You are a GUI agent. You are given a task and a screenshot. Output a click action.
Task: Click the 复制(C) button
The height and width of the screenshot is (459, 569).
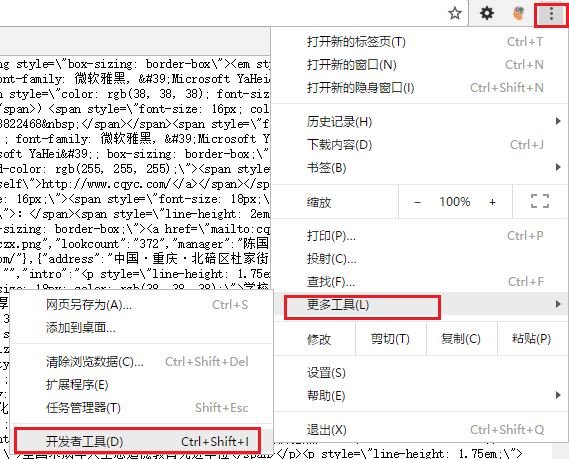pyautogui.click(x=461, y=339)
